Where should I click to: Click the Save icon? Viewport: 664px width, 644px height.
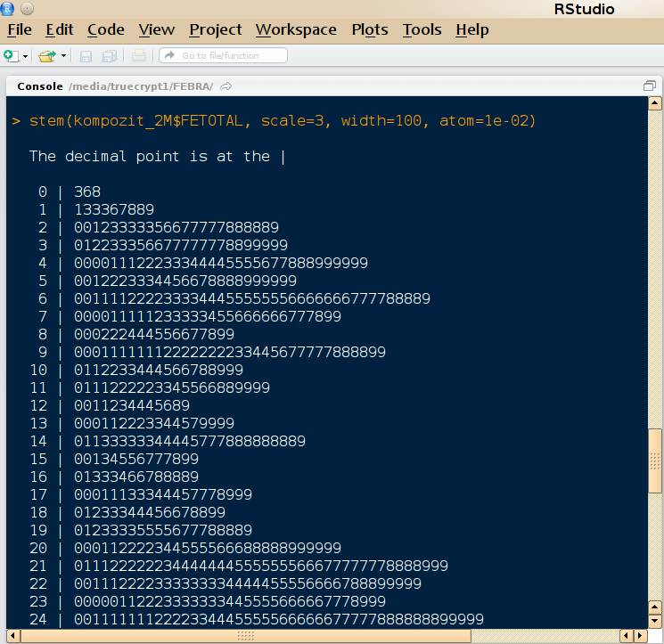[x=86, y=56]
